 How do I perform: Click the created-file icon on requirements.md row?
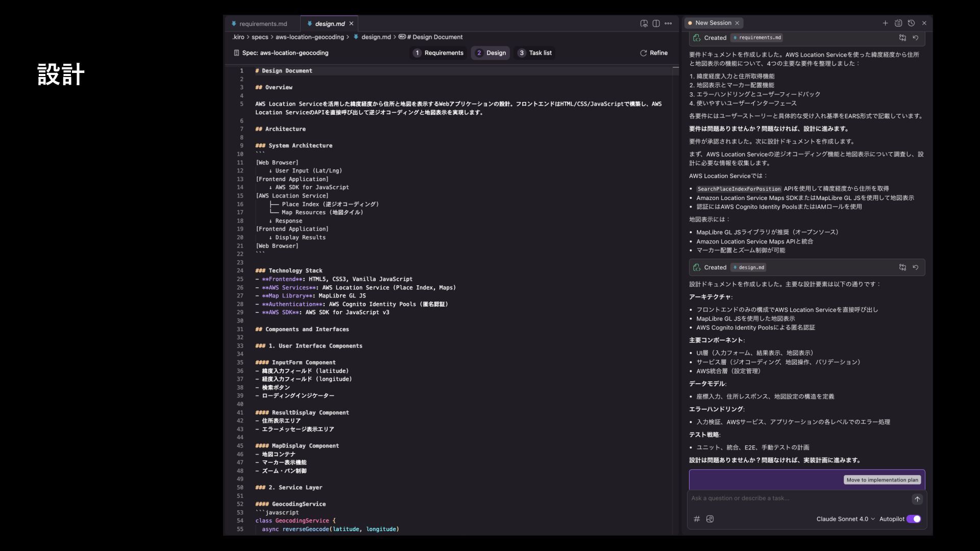tap(697, 38)
